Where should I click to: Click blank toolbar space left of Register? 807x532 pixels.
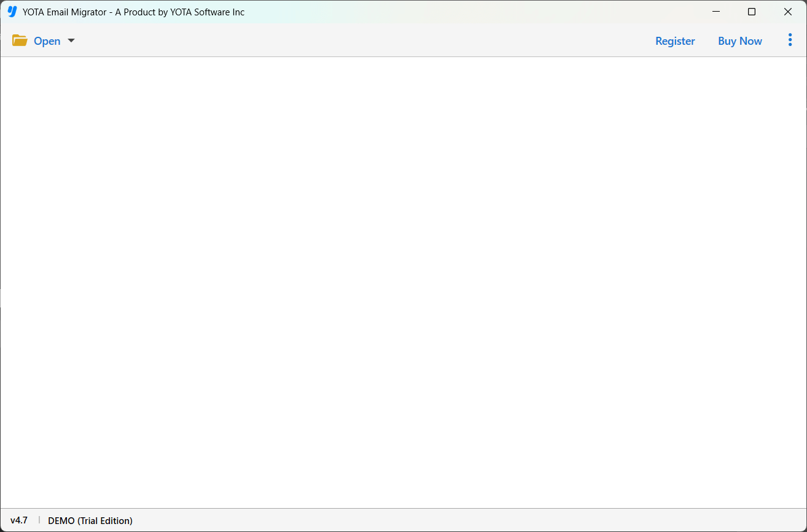(x=368, y=41)
